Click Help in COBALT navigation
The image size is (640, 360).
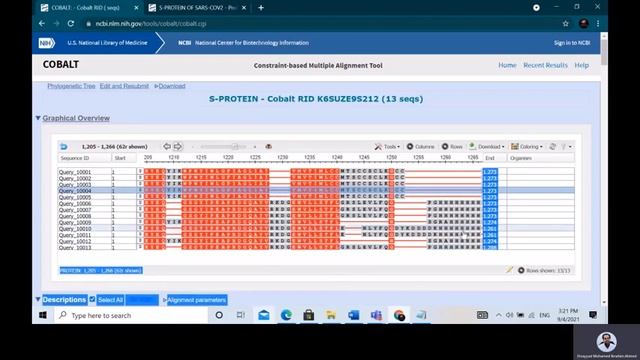[582, 65]
